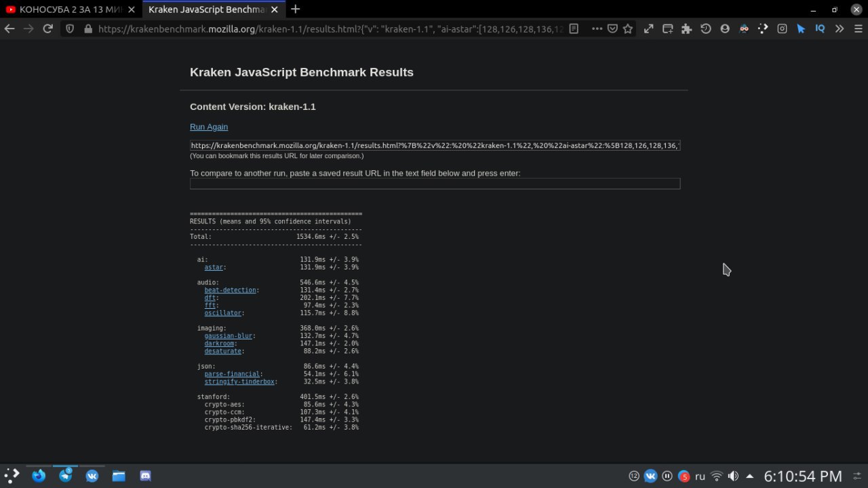This screenshot has height=488, width=868.
Task: Expand hidden system tray icons arrow
Action: [750, 476]
